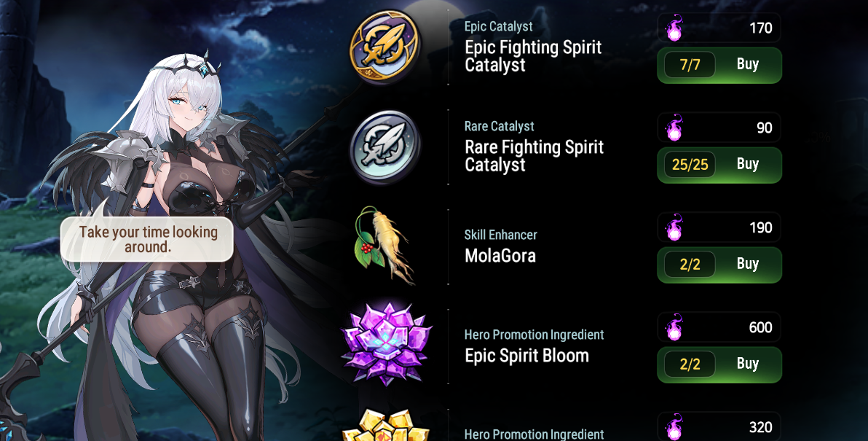The image size is (868, 441).
Task: Click the 190 price field for MolaGora
Action: 719,227
